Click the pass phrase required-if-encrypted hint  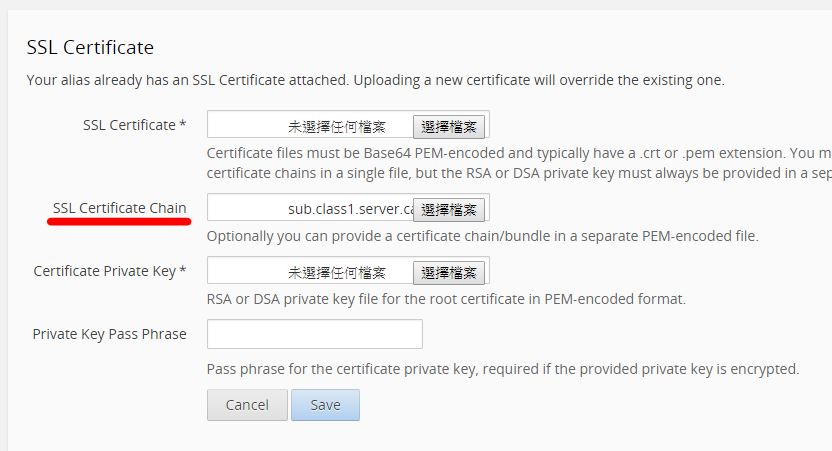(503, 369)
